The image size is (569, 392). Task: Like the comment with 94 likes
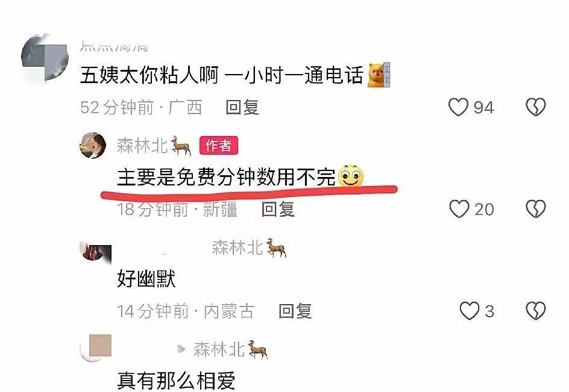(x=459, y=107)
